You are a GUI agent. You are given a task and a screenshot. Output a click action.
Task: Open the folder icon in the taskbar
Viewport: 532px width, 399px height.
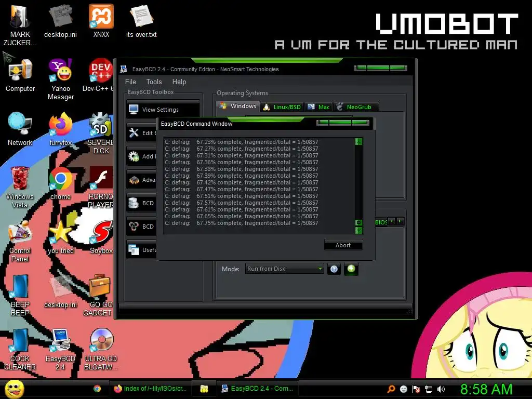click(204, 389)
